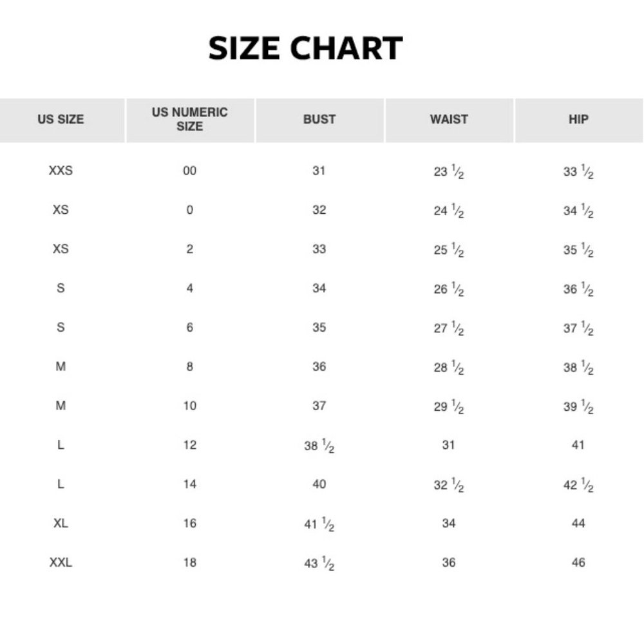Select numeric size 18 cell

pyautogui.click(x=190, y=562)
